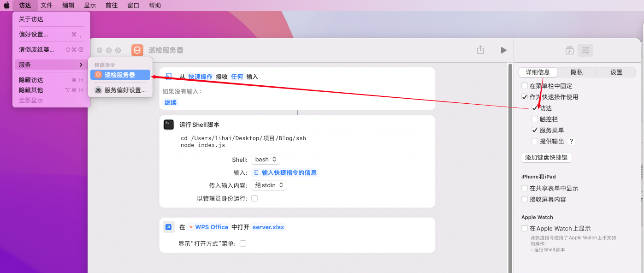Viewport: 644px width, 273px height.
Task: Toggle 显示“打开方式”菜单 checkbox
Action: pos(243,243)
